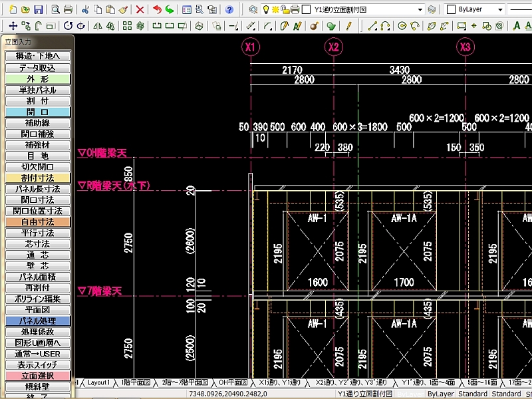Click the yellow pencil edit icon

coord(348,26)
